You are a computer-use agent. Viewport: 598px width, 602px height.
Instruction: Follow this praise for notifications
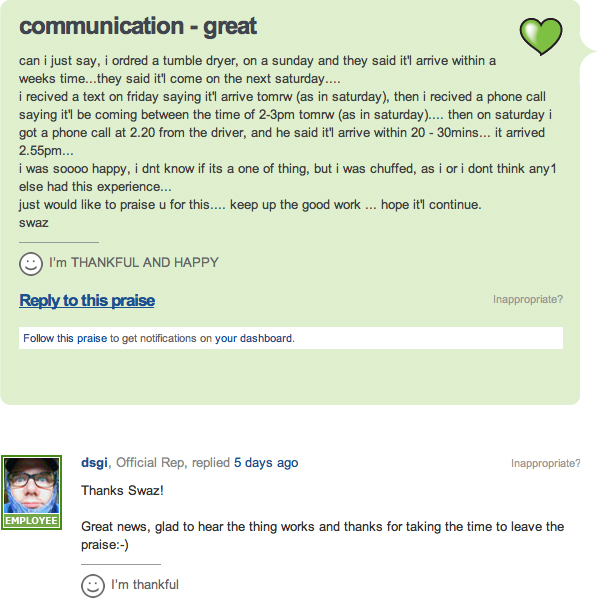65,338
